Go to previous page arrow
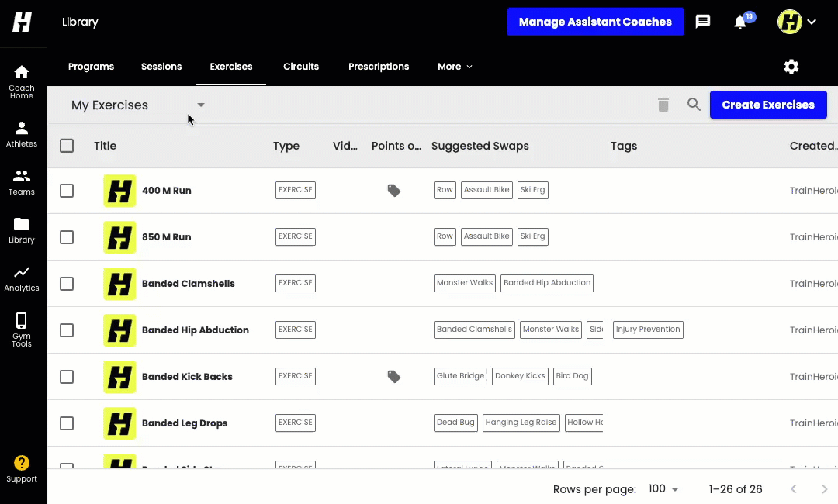This screenshot has height=504, width=838. pyautogui.click(x=794, y=489)
